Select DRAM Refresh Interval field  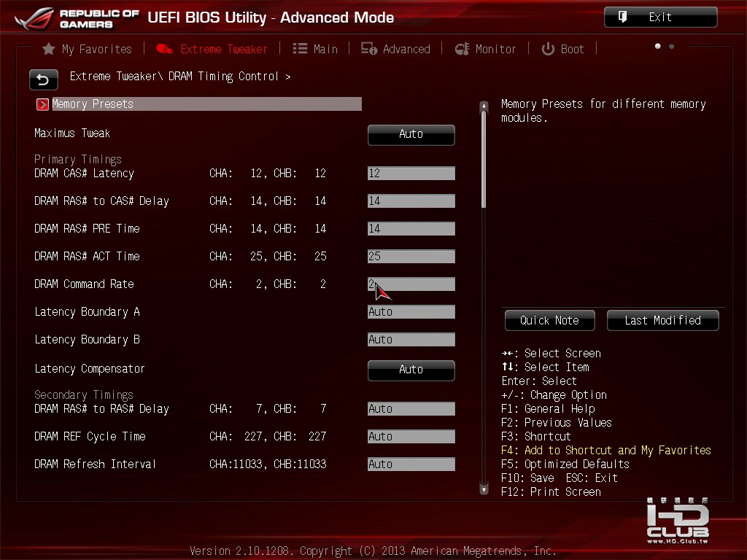point(411,464)
